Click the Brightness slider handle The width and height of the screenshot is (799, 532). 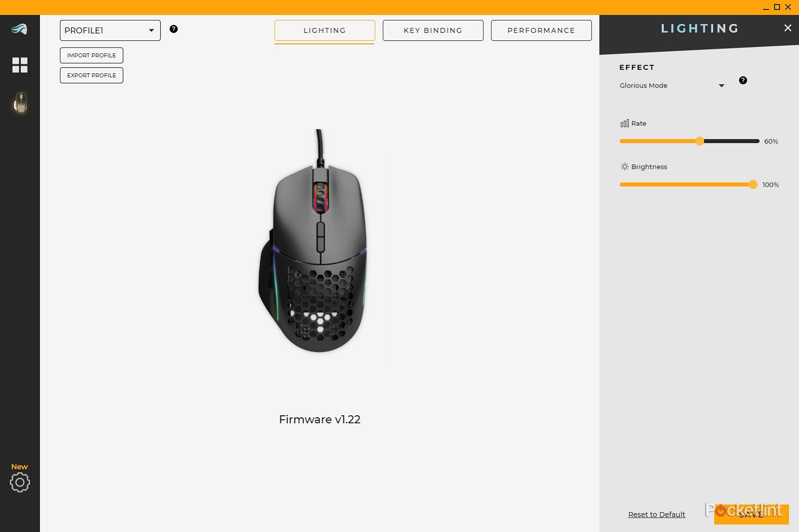(x=753, y=185)
